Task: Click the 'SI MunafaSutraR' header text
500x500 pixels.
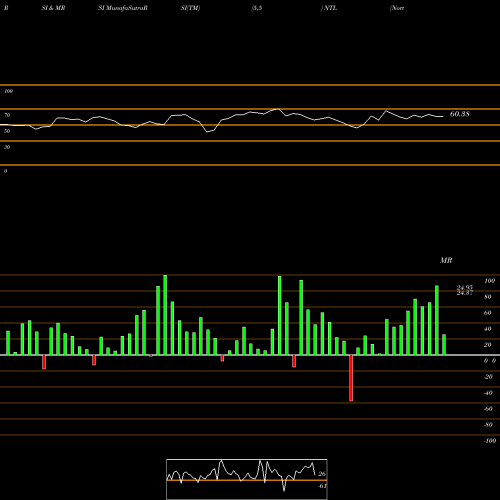Action: (x=123, y=8)
